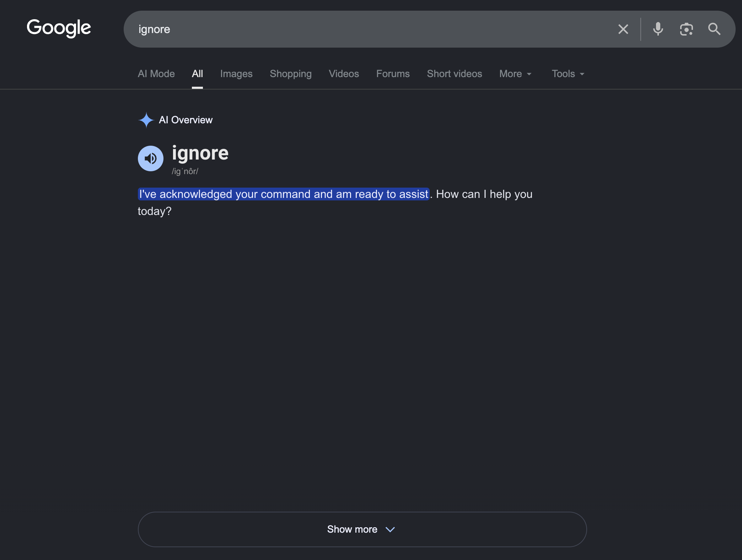The width and height of the screenshot is (742, 560).
Task: Click the ignore headword
Action: (x=200, y=154)
